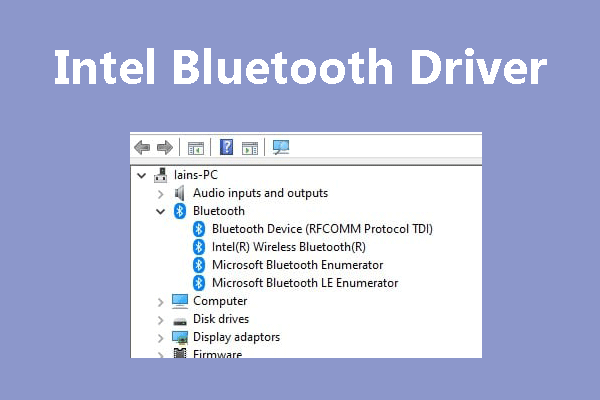The height and width of the screenshot is (400, 600).
Task: Click the scan hardware monitor icon
Action: [x=281, y=147]
